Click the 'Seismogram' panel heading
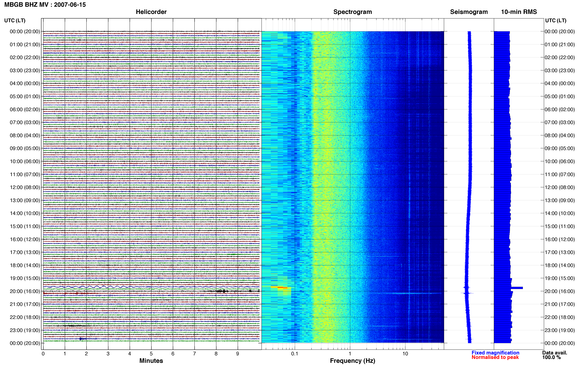 (469, 12)
